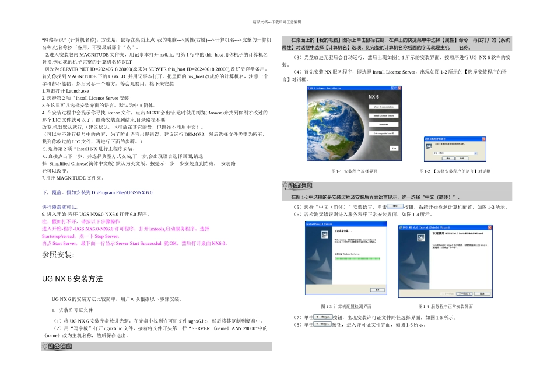Click the close X of the NX 6 Software Installation window

click(x=399, y=88)
